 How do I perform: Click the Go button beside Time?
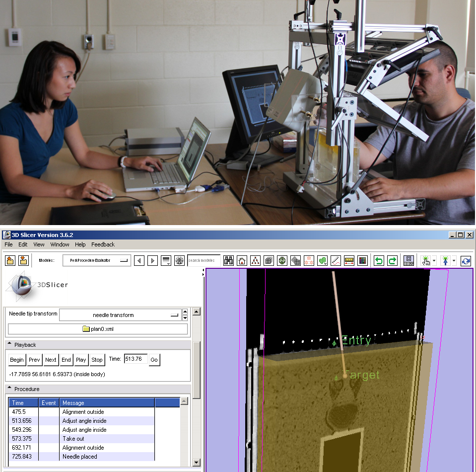(x=154, y=360)
